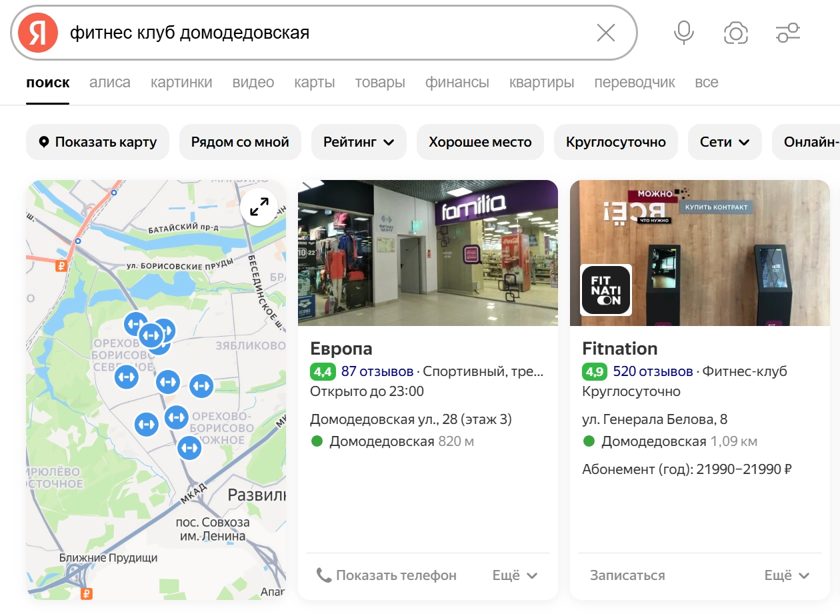The image size is (840, 616).
Task: Open the Европа club title
Action: coord(341,349)
